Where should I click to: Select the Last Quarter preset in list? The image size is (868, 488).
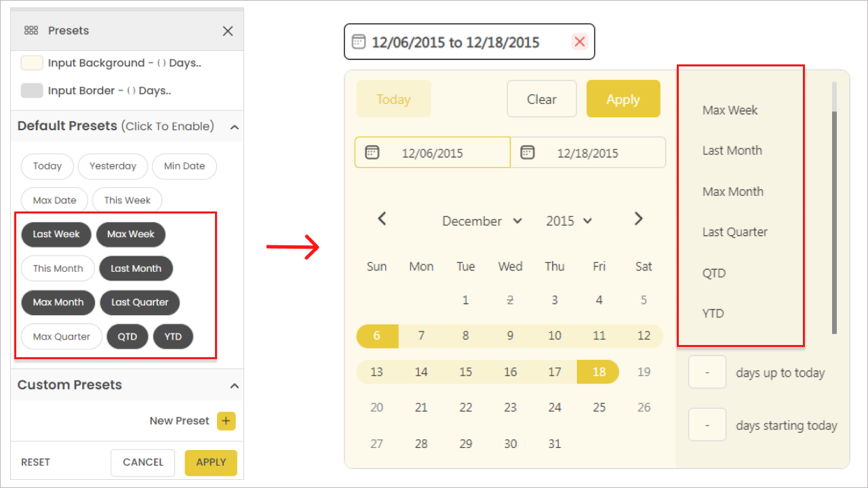pyautogui.click(x=735, y=232)
